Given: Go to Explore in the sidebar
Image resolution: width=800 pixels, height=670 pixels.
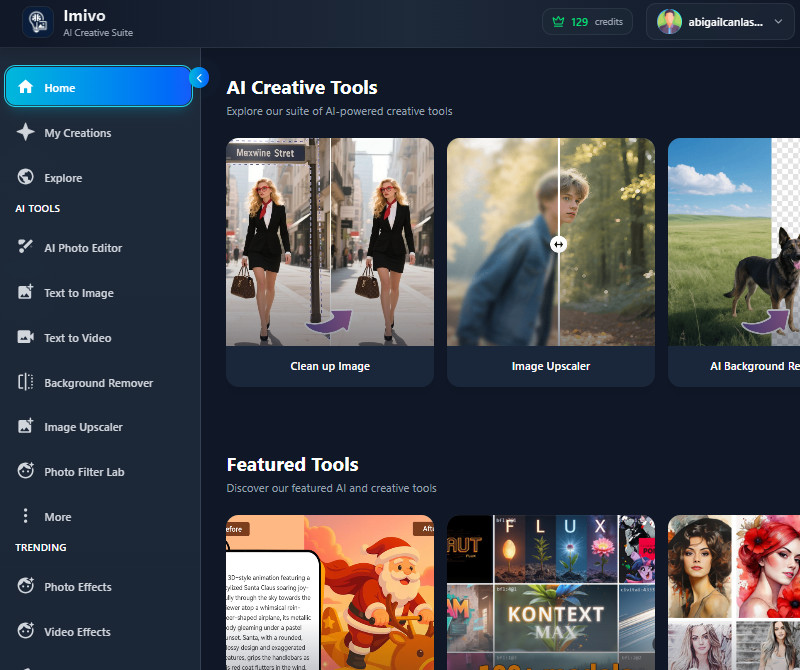Looking at the screenshot, I should (x=63, y=178).
